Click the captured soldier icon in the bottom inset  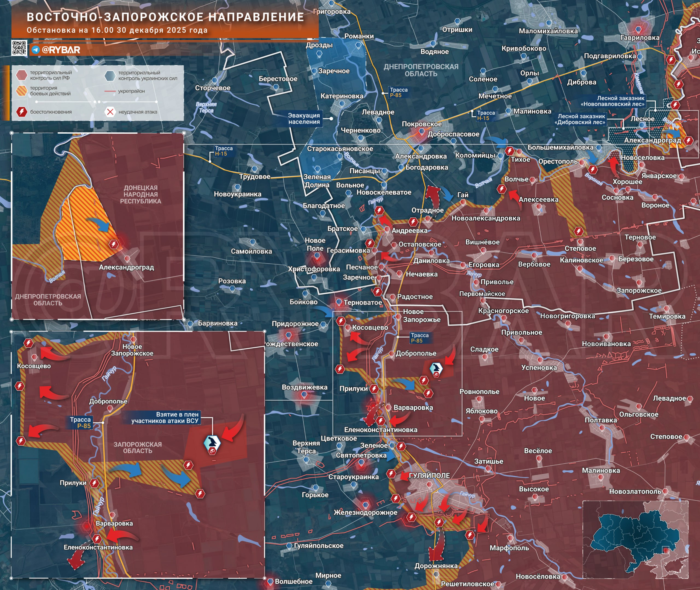point(212,443)
